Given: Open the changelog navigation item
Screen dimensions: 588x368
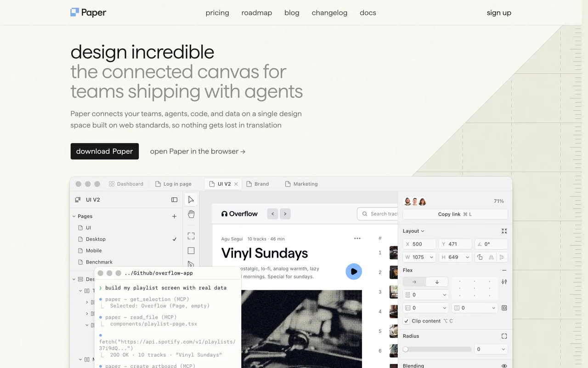Looking at the screenshot, I should (x=329, y=13).
